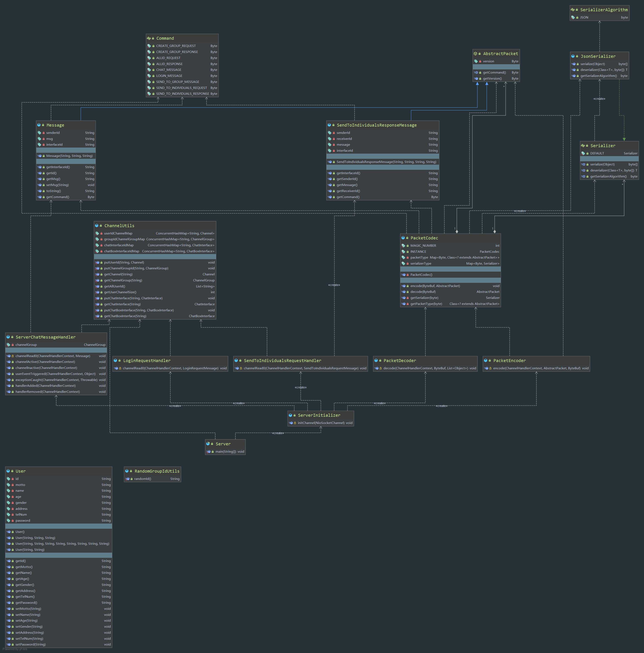Viewport: 644px width, 653px height.
Task: Select getCommand() method in AbstractPacket
Action: click(x=496, y=73)
